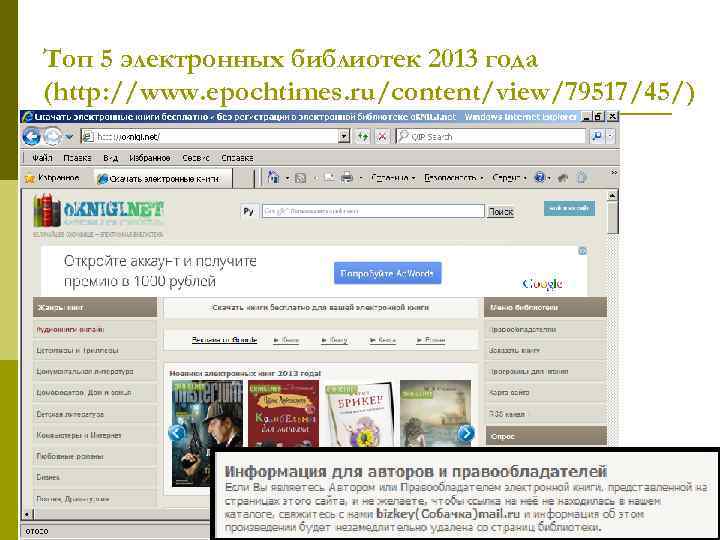Image resolution: width=720 pixels, height=540 pixels.
Task: Show more command bar items via chevron
Action: pos(613,173)
